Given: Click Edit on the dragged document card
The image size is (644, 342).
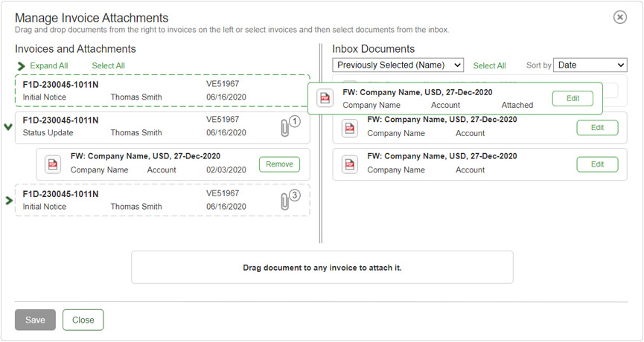Looking at the screenshot, I should tap(573, 98).
